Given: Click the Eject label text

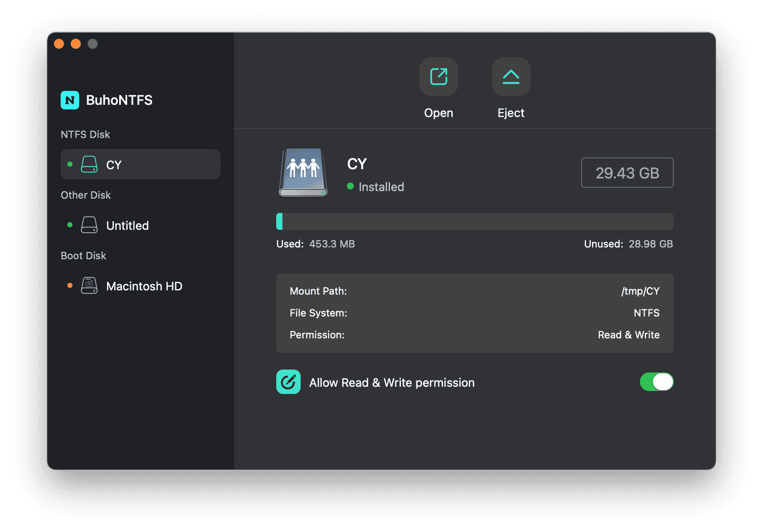Looking at the screenshot, I should [511, 113].
